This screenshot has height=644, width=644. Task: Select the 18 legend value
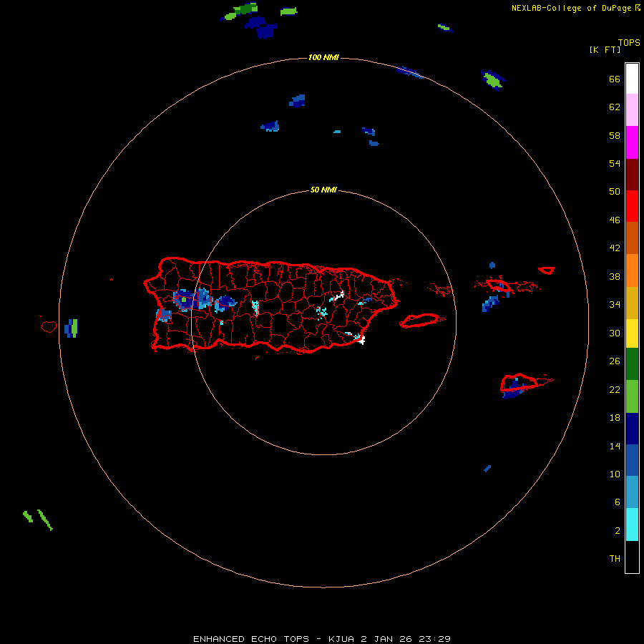pos(615,418)
